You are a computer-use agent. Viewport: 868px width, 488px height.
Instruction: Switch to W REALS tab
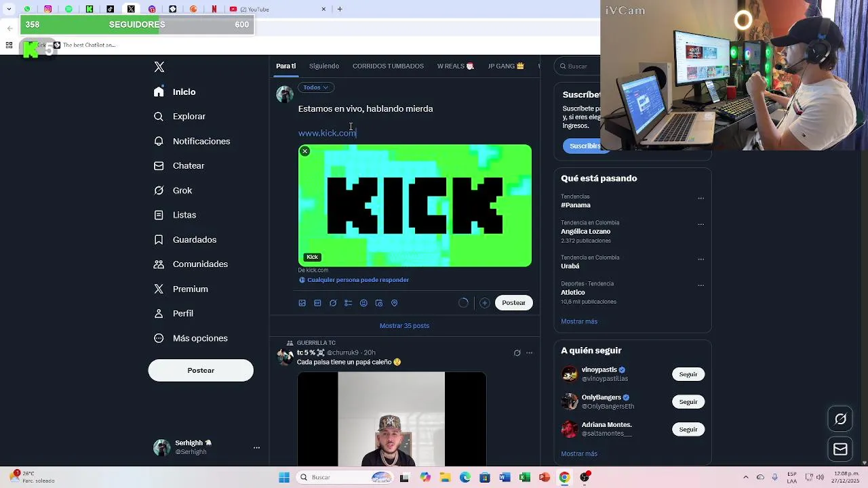pos(455,66)
